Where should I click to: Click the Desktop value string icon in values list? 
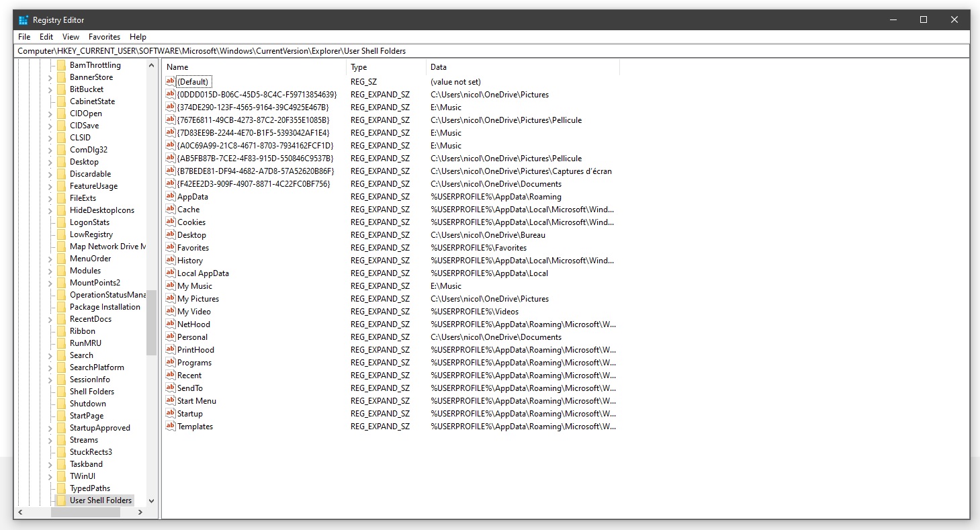pyautogui.click(x=170, y=235)
